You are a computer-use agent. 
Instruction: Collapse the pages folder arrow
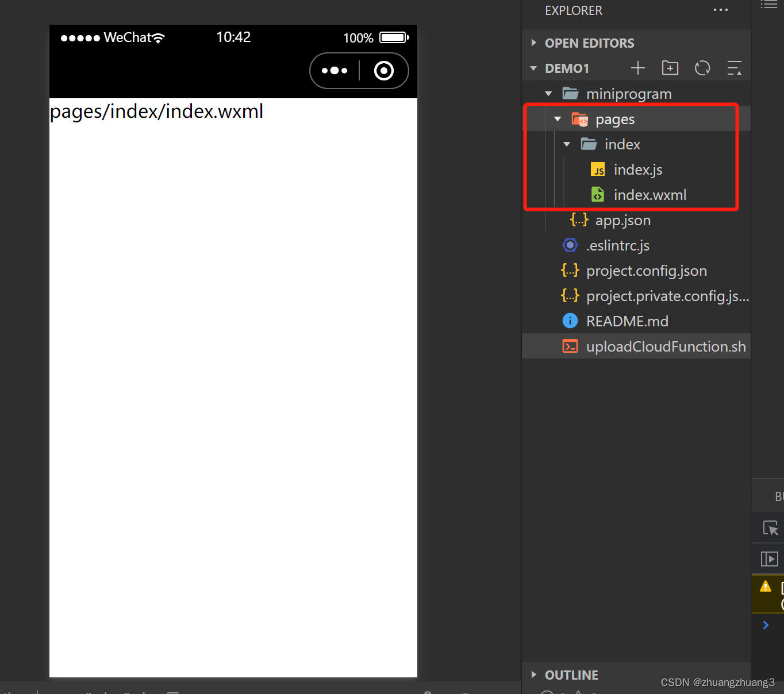558,119
